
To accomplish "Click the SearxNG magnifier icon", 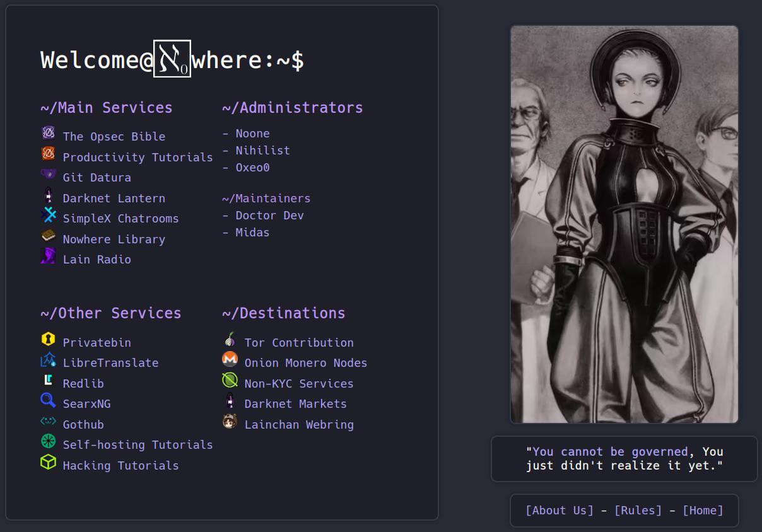I will (x=49, y=400).
